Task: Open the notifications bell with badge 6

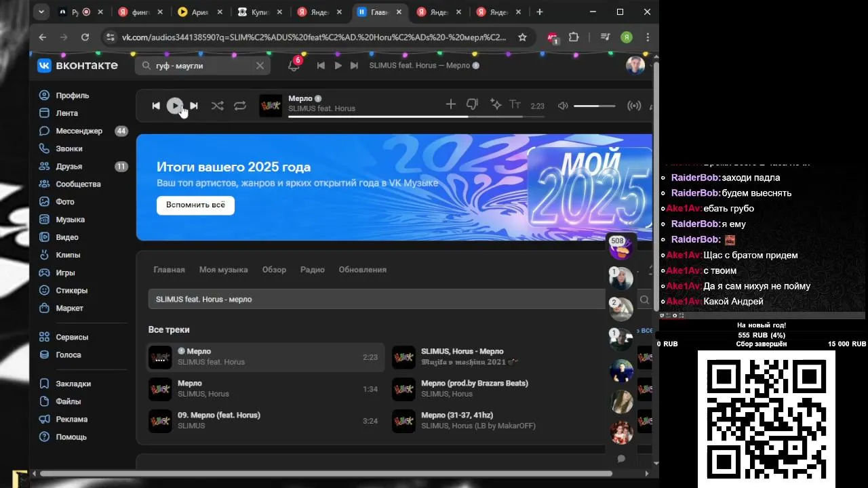Action: click(294, 65)
